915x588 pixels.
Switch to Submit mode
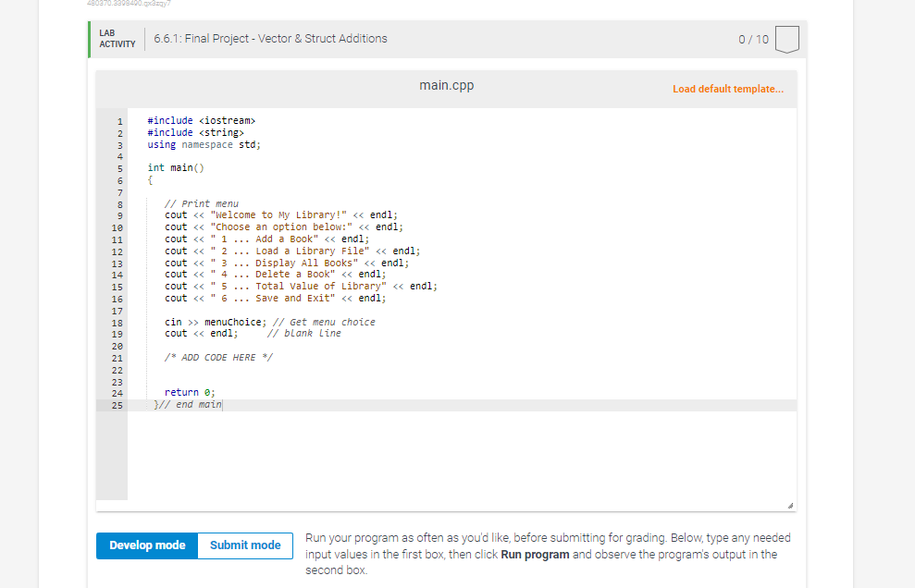click(x=245, y=545)
